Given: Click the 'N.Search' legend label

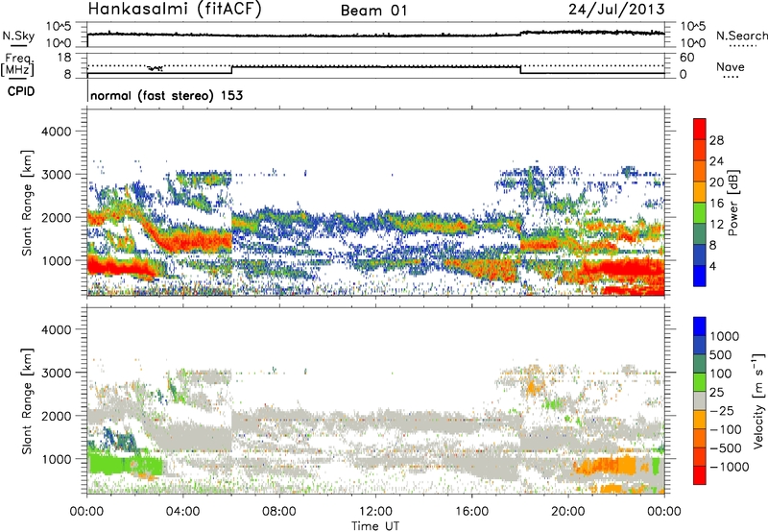Looking at the screenshot, I should 741,36.
